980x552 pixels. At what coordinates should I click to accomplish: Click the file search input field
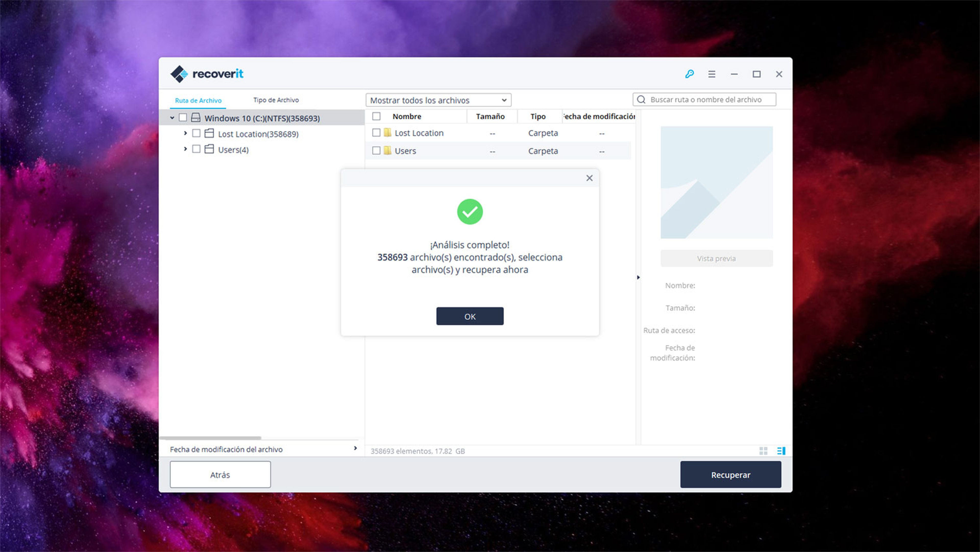coord(705,99)
